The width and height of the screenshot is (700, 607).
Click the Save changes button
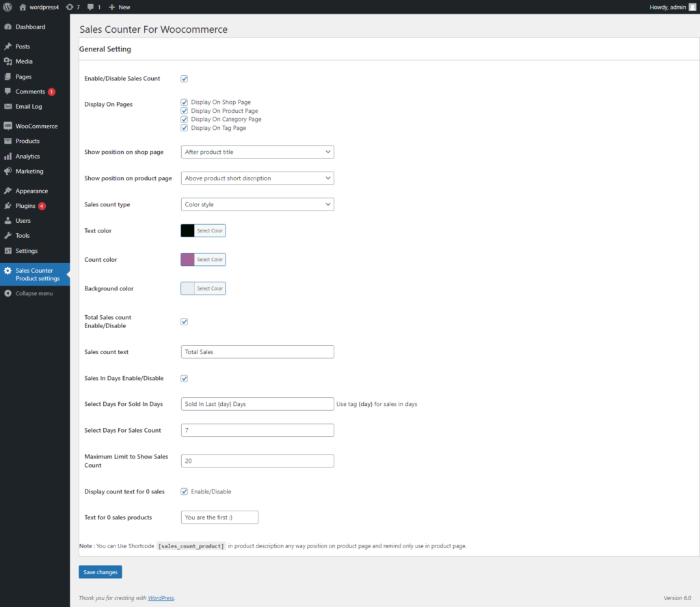click(100, 572)
